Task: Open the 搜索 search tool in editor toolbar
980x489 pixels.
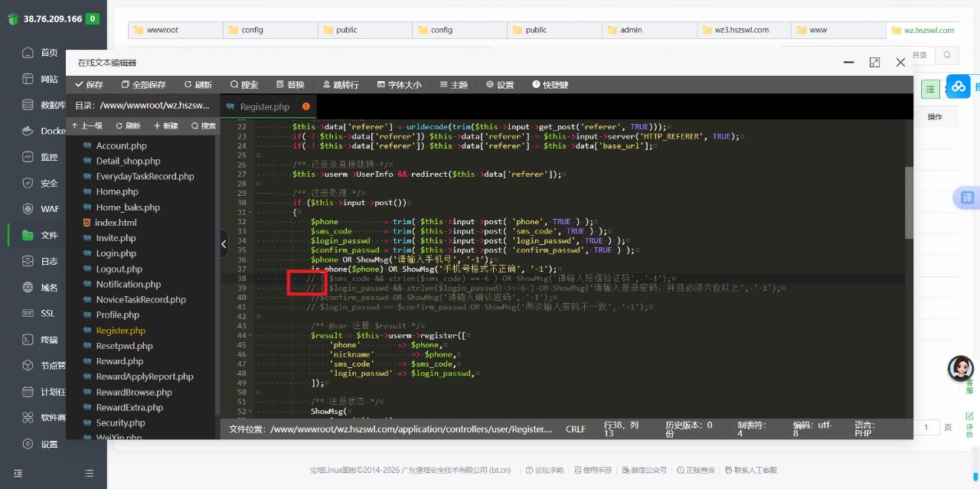Action: click(243, 85)
